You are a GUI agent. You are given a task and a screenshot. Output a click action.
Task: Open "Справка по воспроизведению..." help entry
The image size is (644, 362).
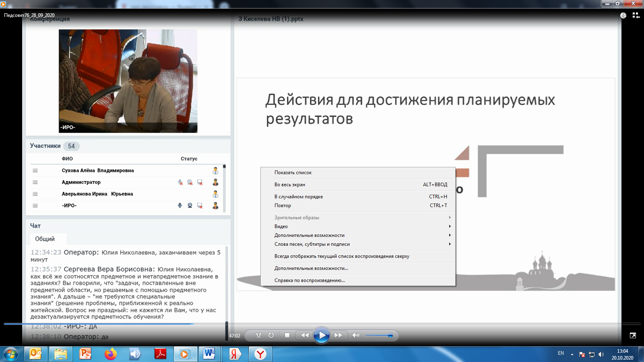[x=358, y=280]
